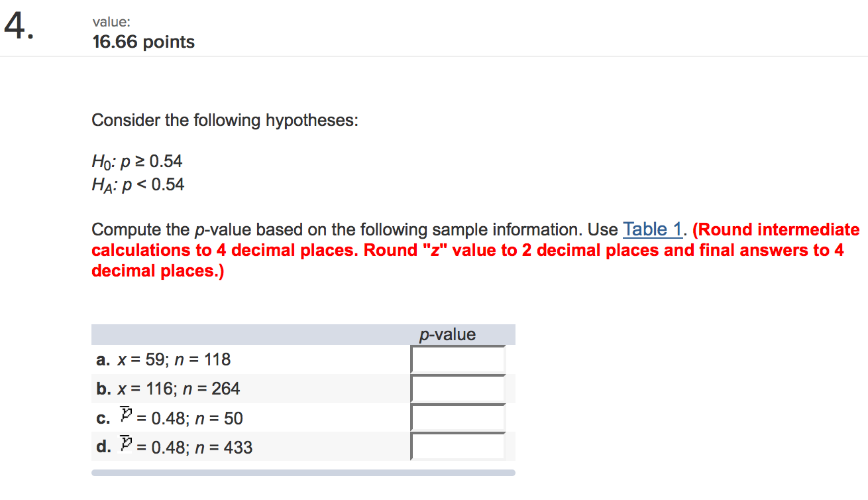This screenshot has width=868, height=500.
Task: Click the question number 4
Action: point(18,27)
